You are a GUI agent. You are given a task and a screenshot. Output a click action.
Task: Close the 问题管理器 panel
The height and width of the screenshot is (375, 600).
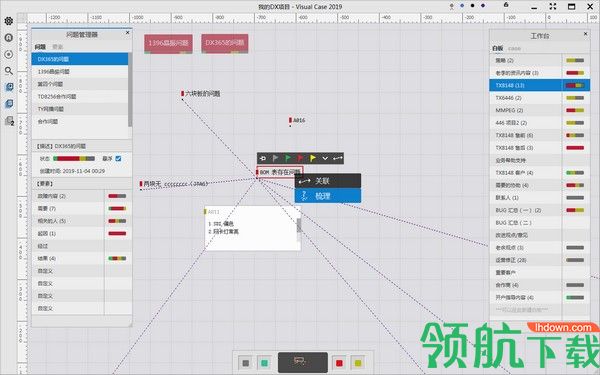coord(127,33)
